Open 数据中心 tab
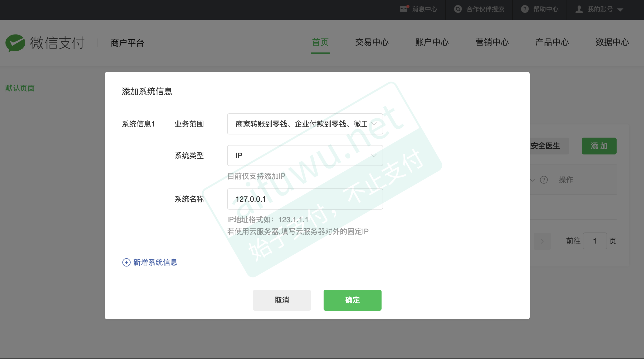The width and height of the screenshot is (644, 359). (x=612, y=42)
